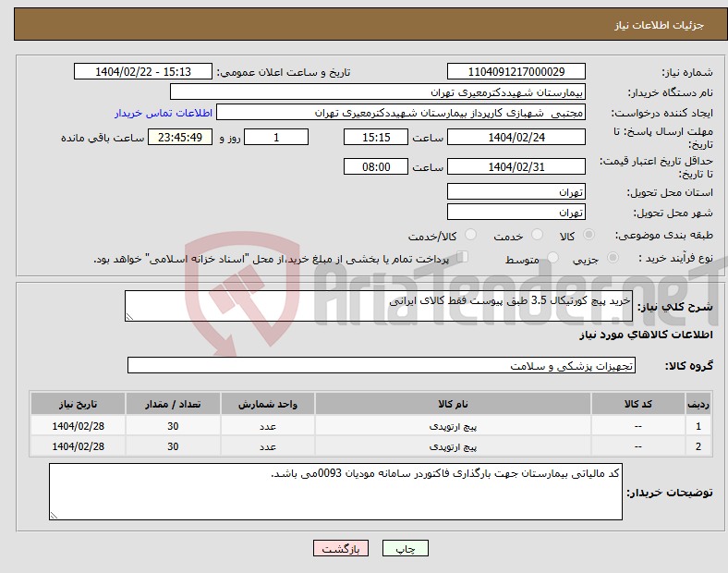The image size is (728, 573).
Task: Click the deadline time field 15:15
Action: coord(376,137)
